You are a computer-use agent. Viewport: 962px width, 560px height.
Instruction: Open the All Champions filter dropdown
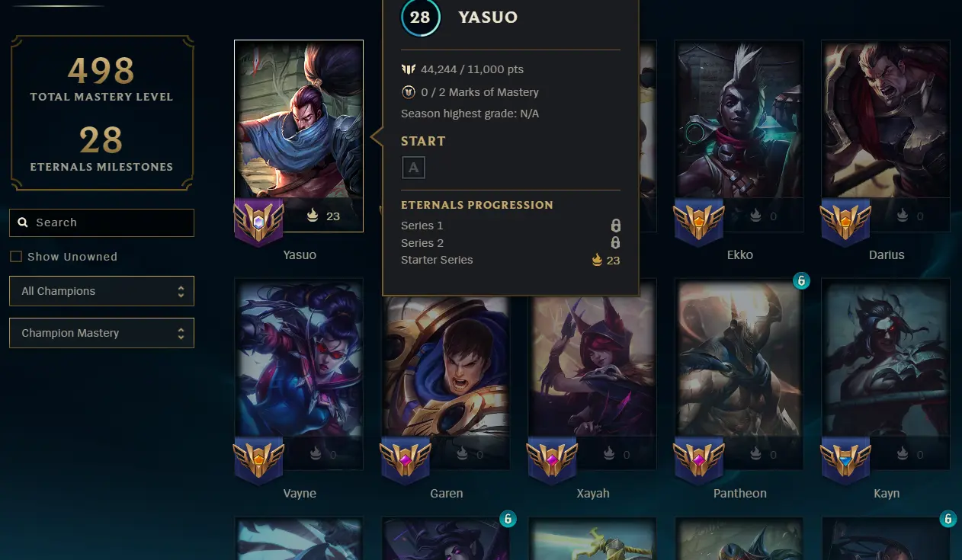(101, 291)
